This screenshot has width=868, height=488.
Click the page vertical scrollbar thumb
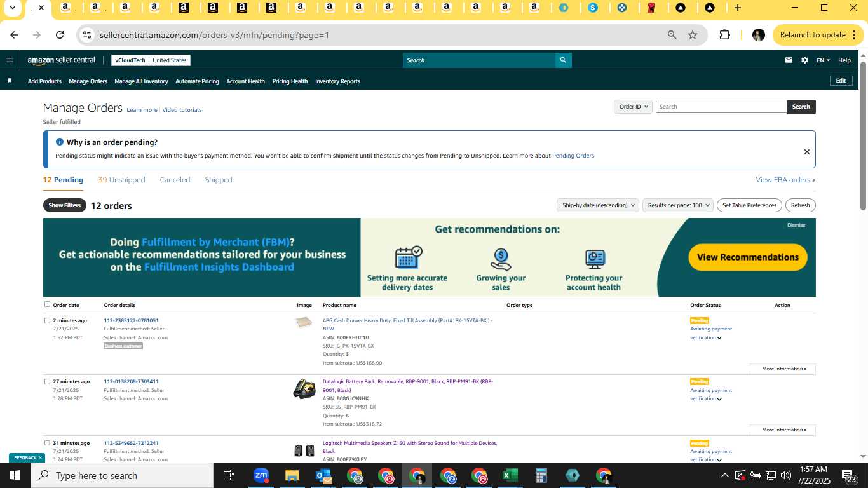pos(863,136)
